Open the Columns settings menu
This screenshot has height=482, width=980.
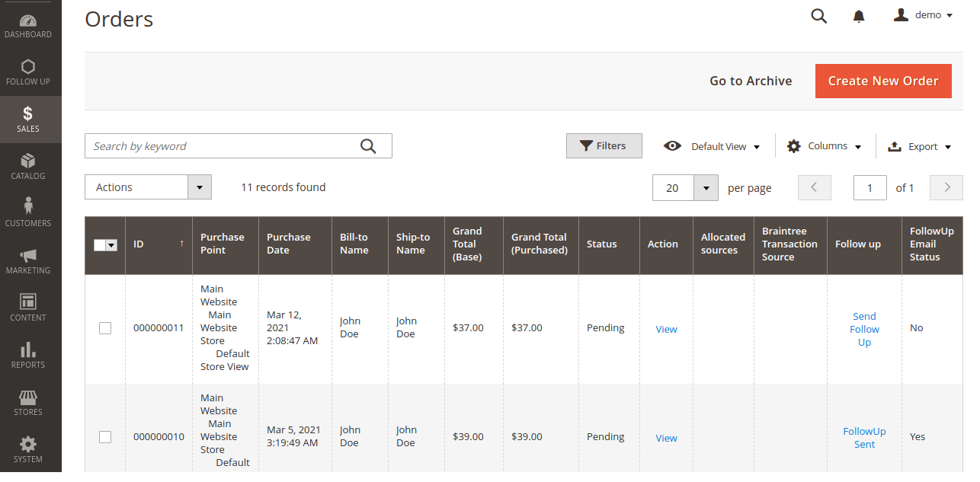[825, 146]
